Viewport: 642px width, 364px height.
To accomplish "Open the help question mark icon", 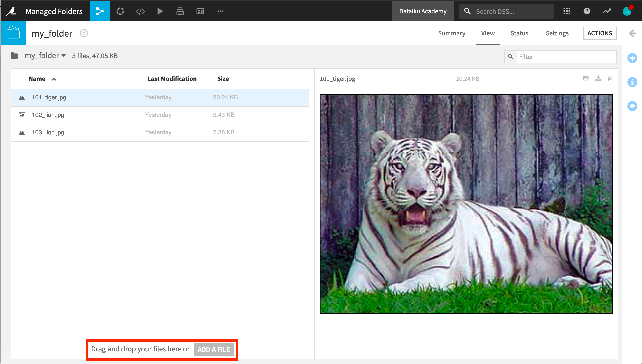I will coord(586,11).
